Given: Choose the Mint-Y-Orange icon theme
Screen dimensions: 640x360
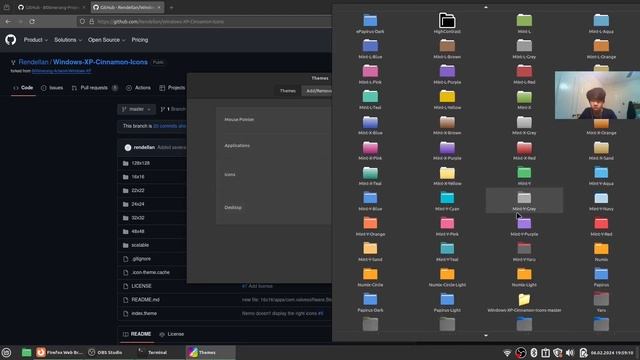Looking at the screenshot, I should point(370,226).
